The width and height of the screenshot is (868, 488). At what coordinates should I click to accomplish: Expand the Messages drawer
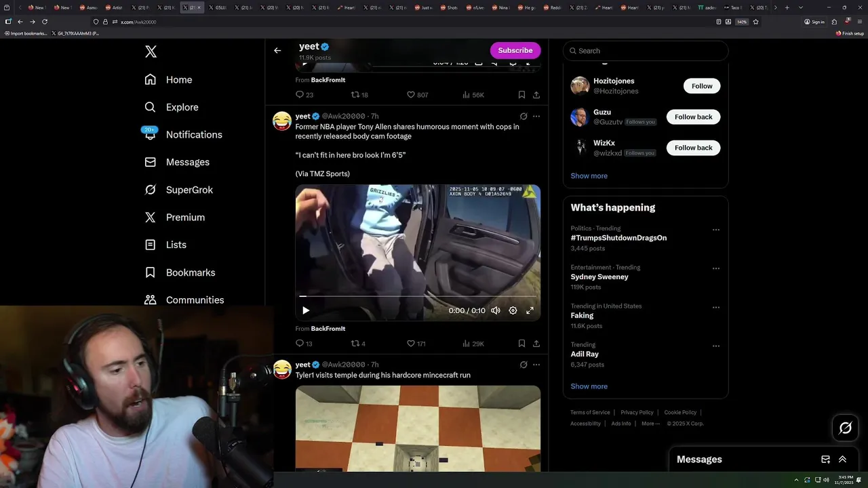tap(843, 460)
